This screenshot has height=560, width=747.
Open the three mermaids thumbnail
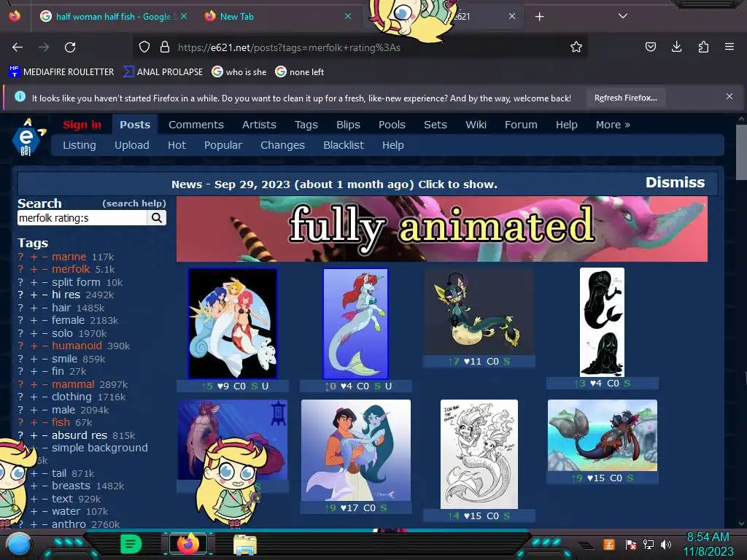(x=233, y=323)
